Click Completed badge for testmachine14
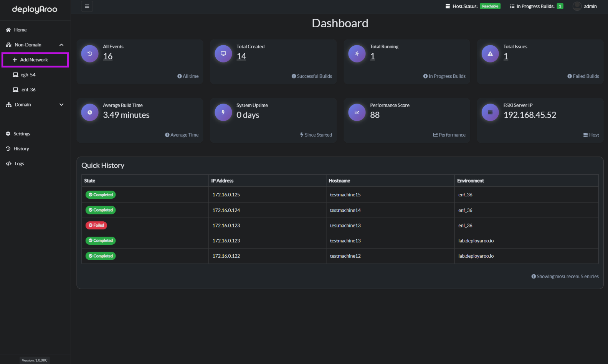608x364 pixels. (x=101, y=210)
